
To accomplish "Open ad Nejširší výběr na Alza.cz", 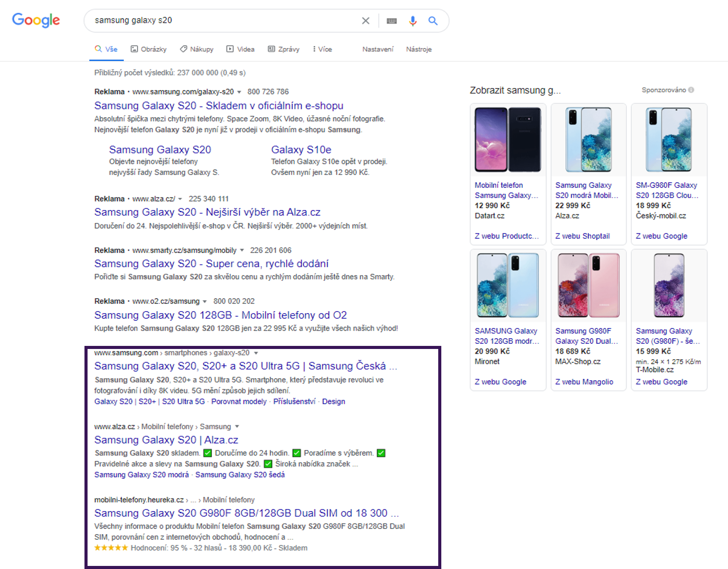I will (207, 212).
